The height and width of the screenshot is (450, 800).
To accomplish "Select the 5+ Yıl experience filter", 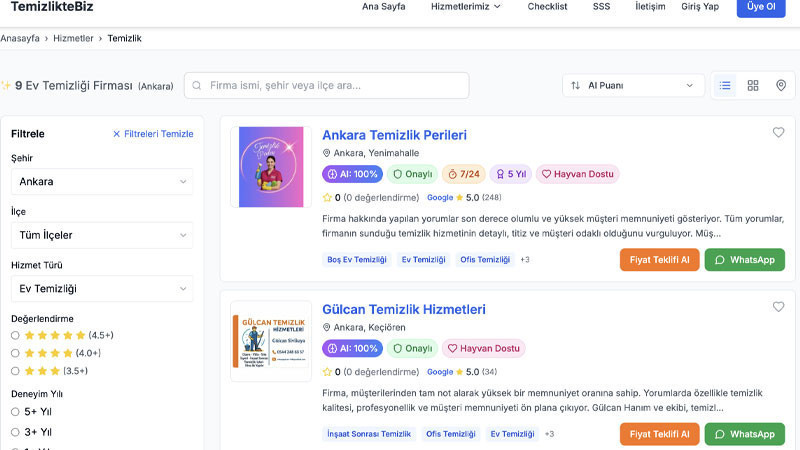I will (x=15, y=412).
